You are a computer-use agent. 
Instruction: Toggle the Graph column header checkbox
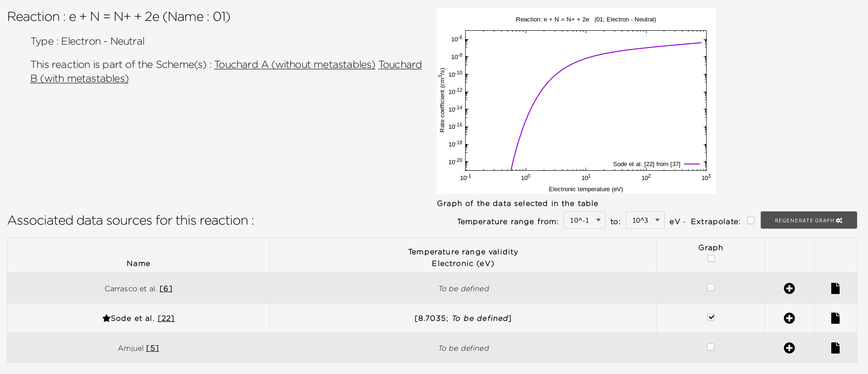[x=711, y=258]
